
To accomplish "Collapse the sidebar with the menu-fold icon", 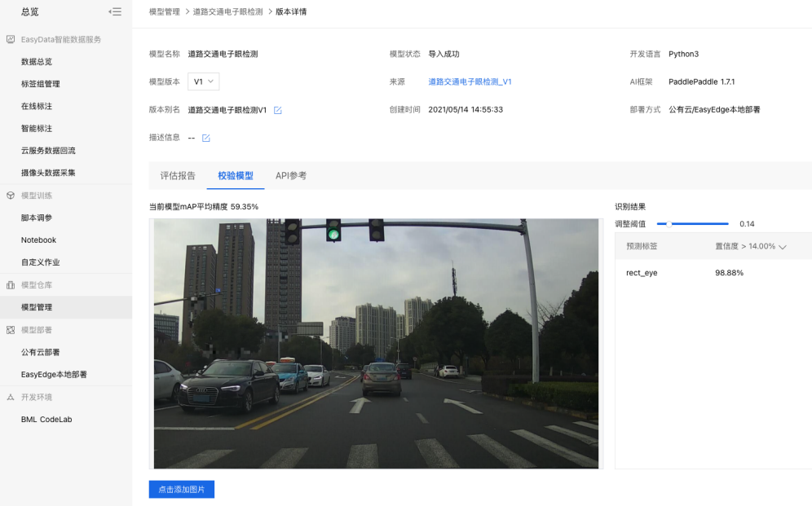I will [x=115, y=11].
